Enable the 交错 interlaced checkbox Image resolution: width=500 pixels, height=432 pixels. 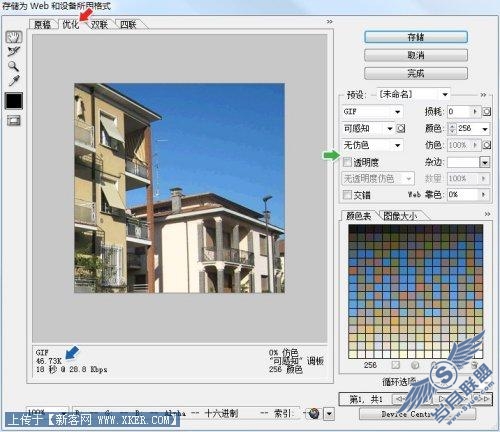tap(347, 194)
